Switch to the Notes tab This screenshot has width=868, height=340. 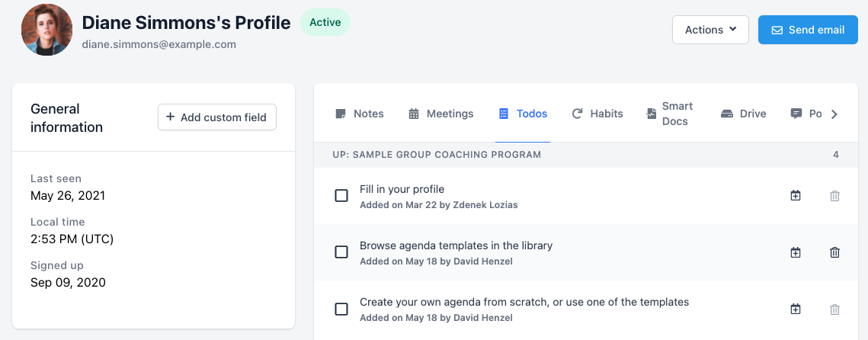point(360,114)
